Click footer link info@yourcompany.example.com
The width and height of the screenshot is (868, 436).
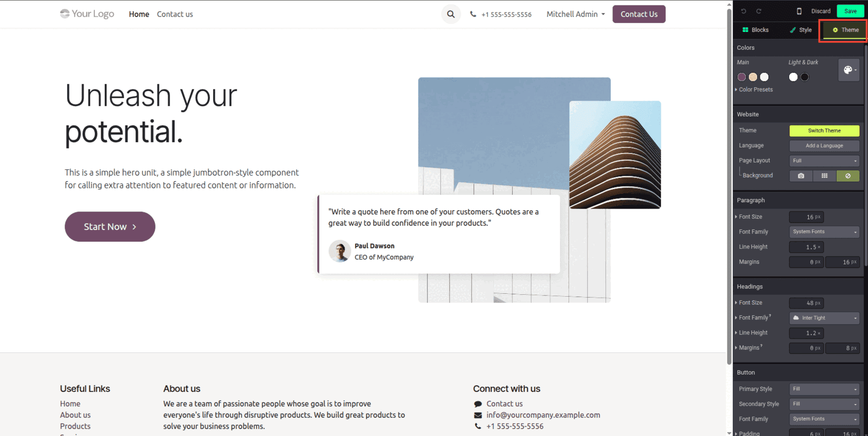[543, 415]
